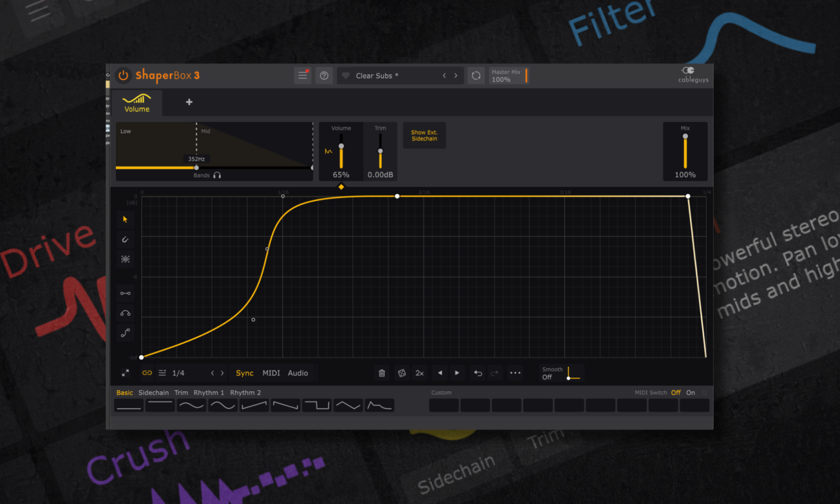Click the Show Ext. Sidechain button
840x504 pixels.
tap(424, 135)
